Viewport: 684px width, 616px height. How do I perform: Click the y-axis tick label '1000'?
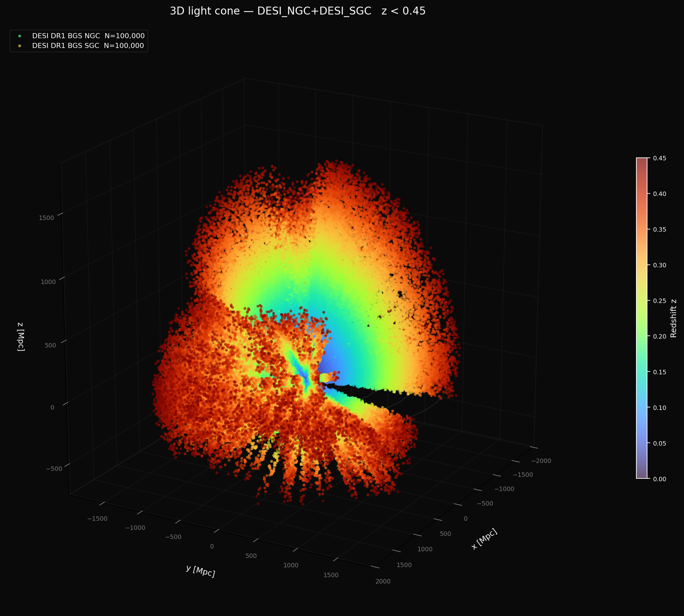pyautogui.click(x=291, y=565)
